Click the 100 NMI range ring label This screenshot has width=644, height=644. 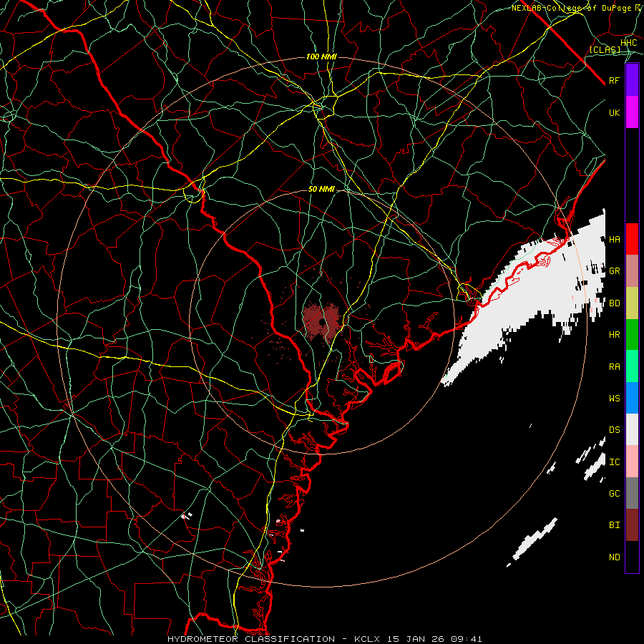tap(321, 57)
